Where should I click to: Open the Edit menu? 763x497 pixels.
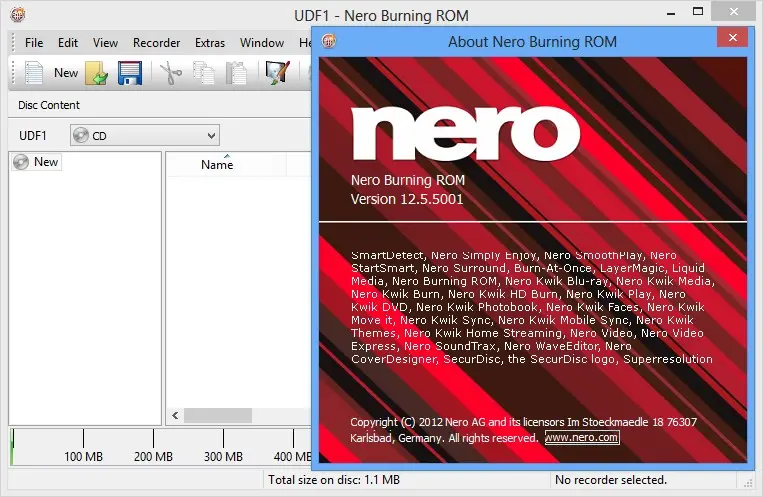click(x=68, y=43)
